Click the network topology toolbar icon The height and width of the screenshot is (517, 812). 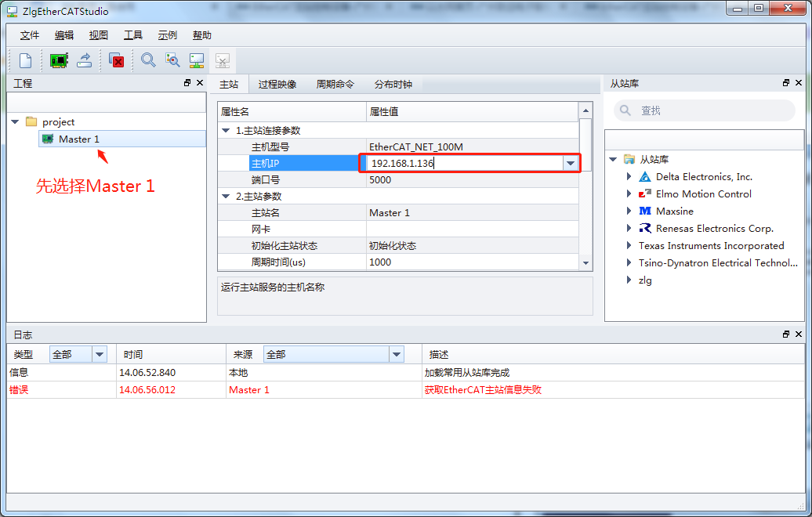[x=197, y=60]
